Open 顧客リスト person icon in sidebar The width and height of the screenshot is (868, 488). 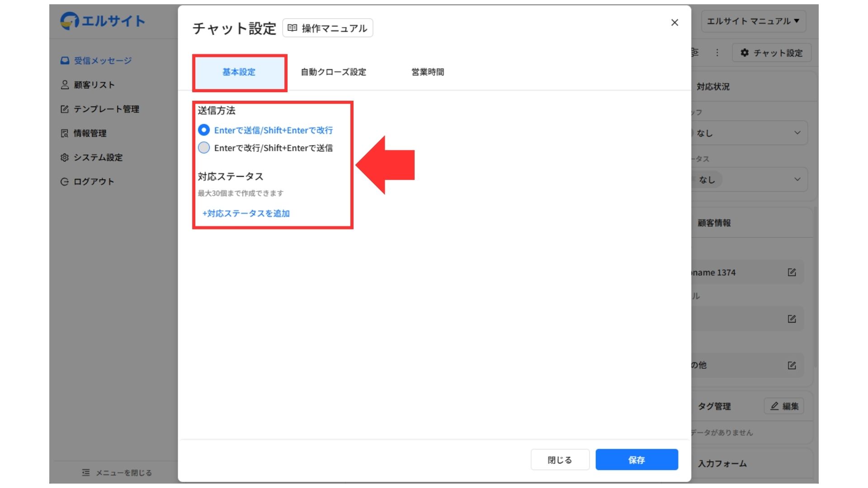tap(65, 85)
